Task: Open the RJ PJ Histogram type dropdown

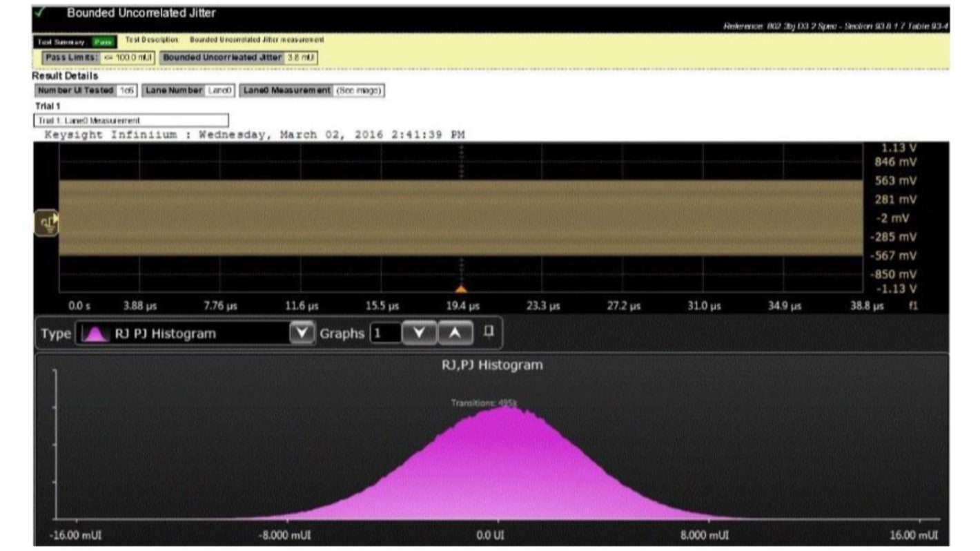Action: click(x=197, y=334)
